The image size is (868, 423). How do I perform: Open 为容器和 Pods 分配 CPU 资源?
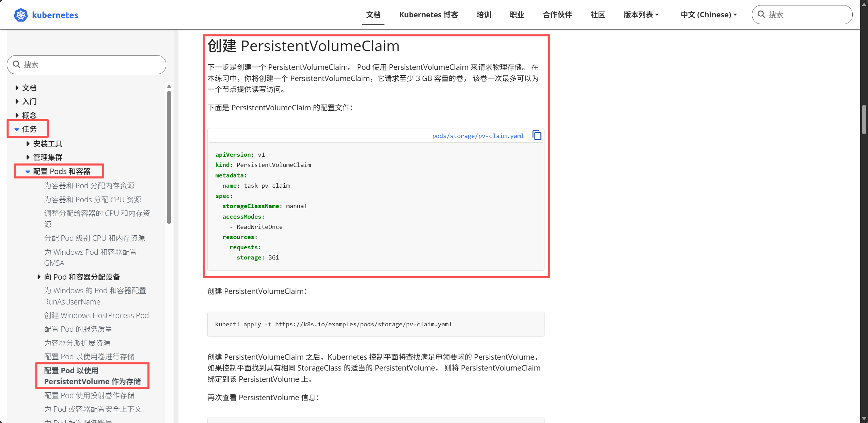93,200
